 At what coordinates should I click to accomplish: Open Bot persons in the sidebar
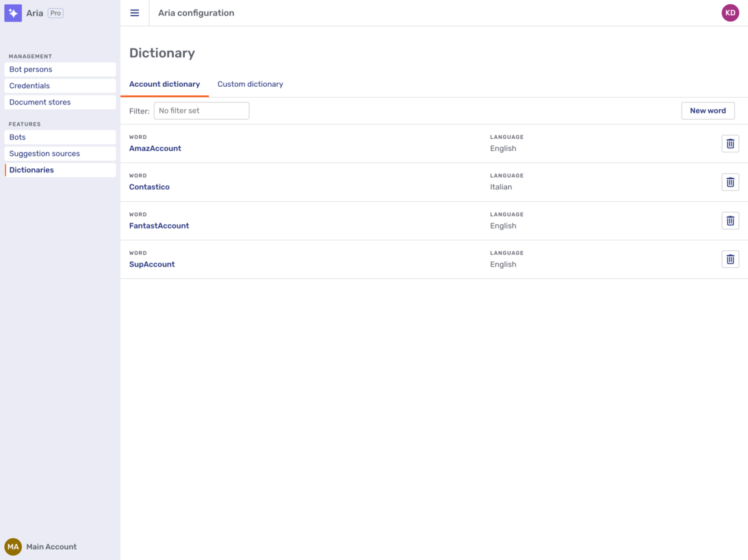(60, 70)
